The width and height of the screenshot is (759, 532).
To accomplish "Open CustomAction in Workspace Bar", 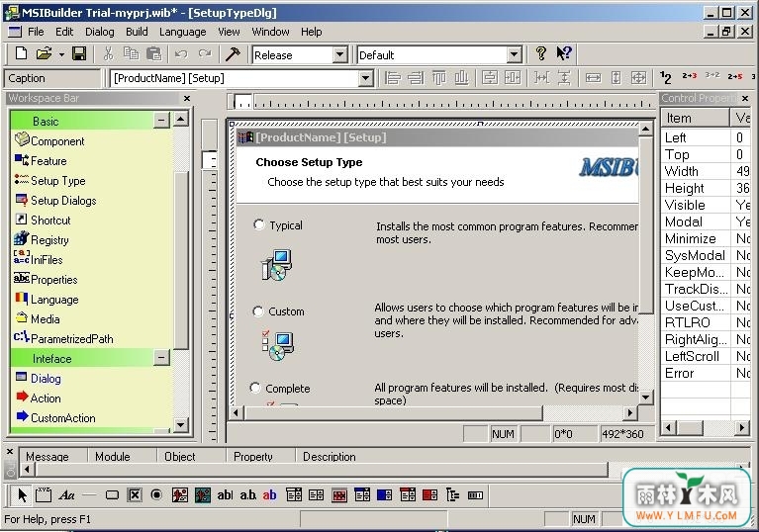I will pos(55,417).
